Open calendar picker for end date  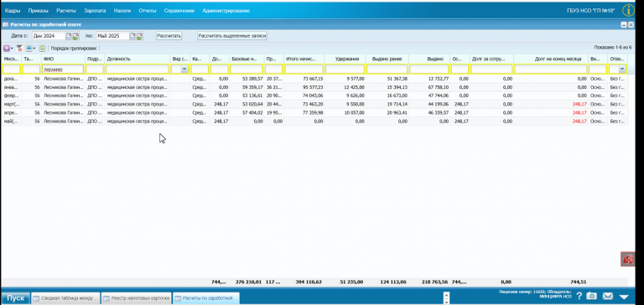pyautogui.click(x=132, y=36)
